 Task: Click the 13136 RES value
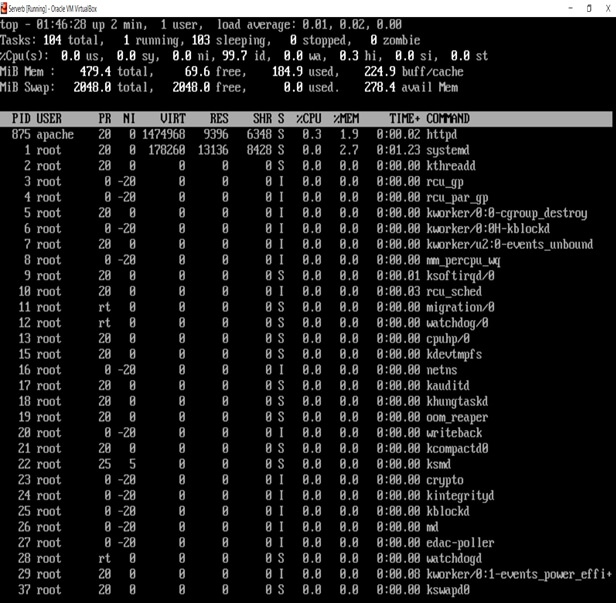tap(213, 150)
